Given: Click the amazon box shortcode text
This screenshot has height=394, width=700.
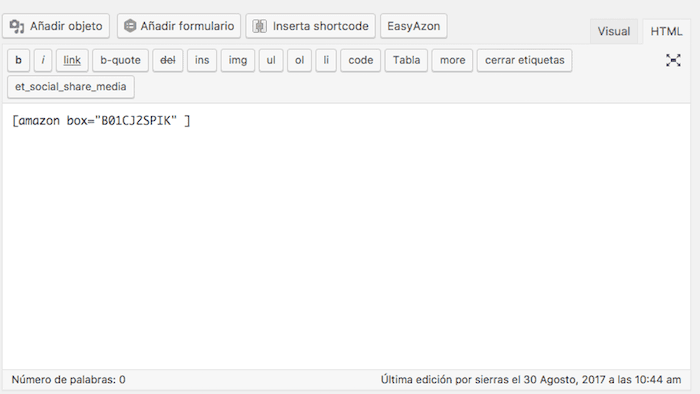Looking at the screenshot, I should coord(101,121).
